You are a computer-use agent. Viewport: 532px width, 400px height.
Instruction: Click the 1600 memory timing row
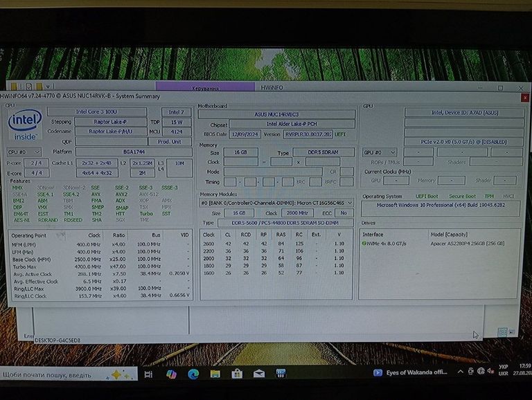point(274,273)
